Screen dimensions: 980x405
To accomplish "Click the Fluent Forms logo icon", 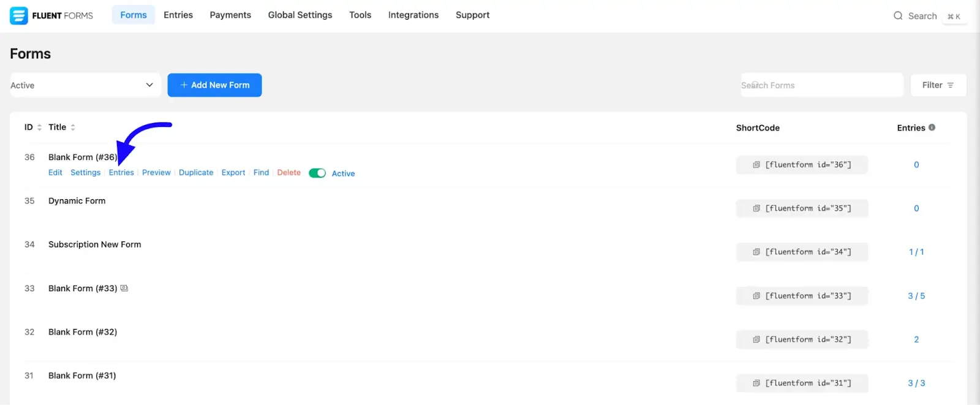I will tap(19, 15).
